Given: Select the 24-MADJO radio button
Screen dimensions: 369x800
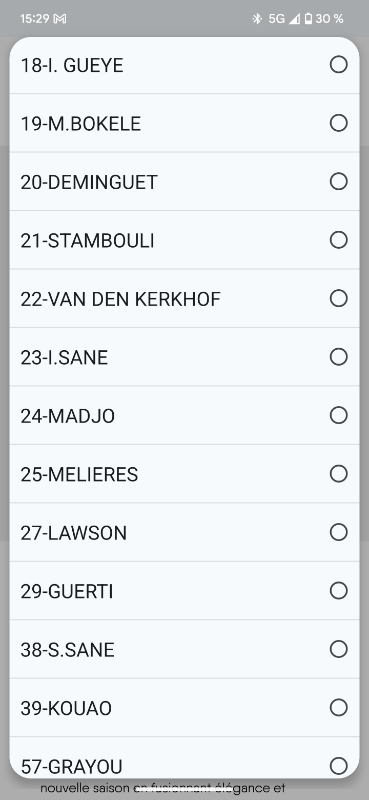Looking at the screenshot, I should pyautogui.click(x=338, y=415).
